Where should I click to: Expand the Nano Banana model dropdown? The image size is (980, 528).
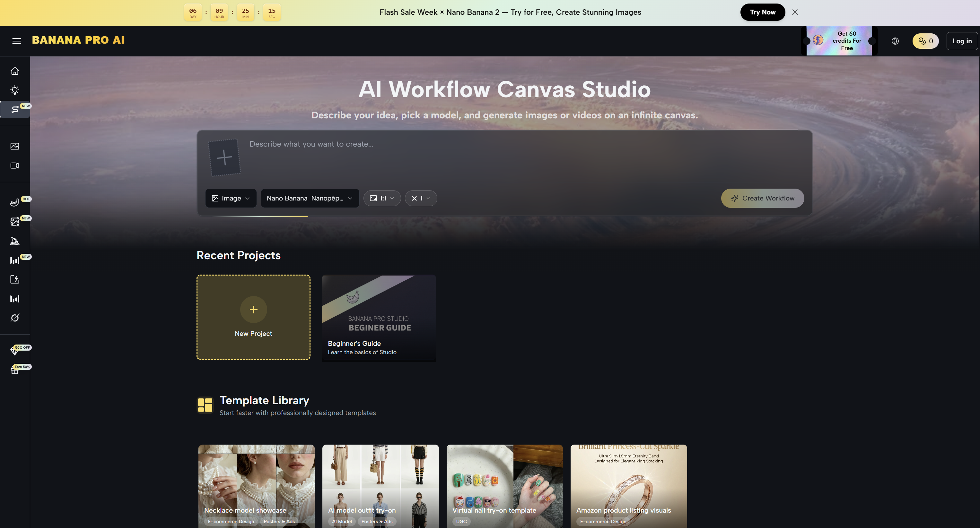coord(310,199)
